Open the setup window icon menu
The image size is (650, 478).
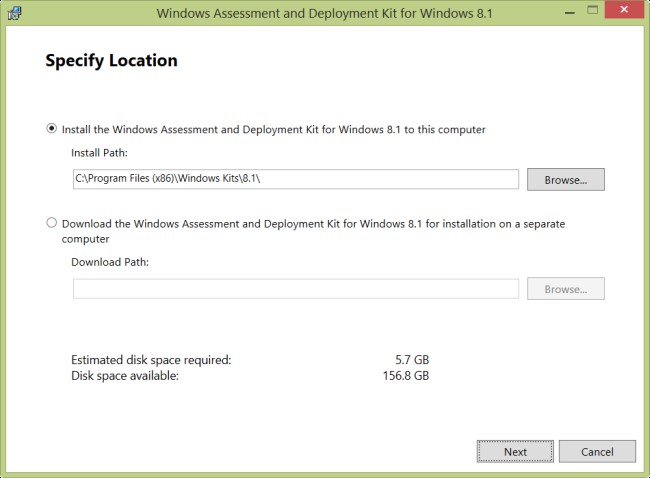pyautogui.click(x=15, y=13)
